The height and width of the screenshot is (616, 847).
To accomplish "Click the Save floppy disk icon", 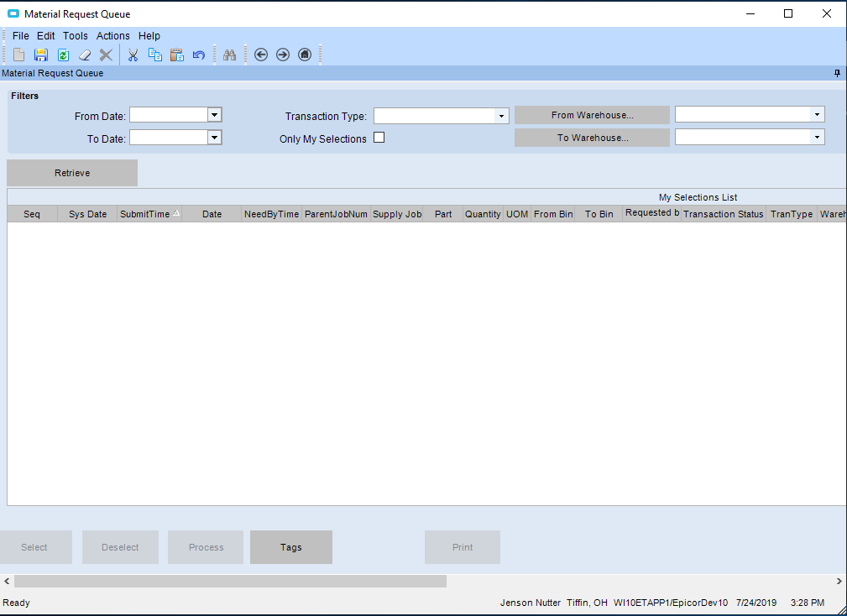I will pos(41,55).
